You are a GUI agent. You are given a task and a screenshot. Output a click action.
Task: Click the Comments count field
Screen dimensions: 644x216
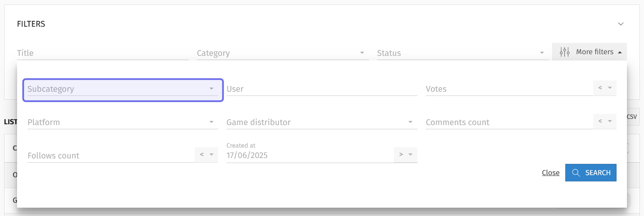tap(509, 122)
